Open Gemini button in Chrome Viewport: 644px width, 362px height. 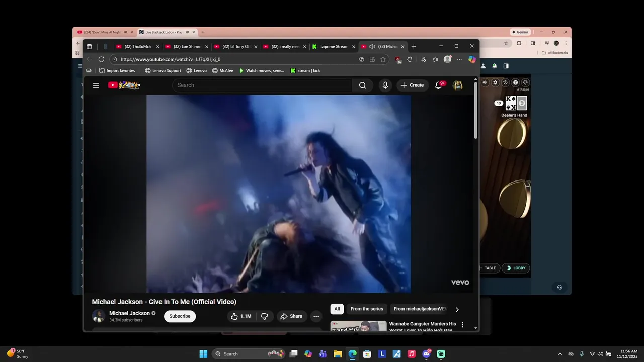[520, 32]
